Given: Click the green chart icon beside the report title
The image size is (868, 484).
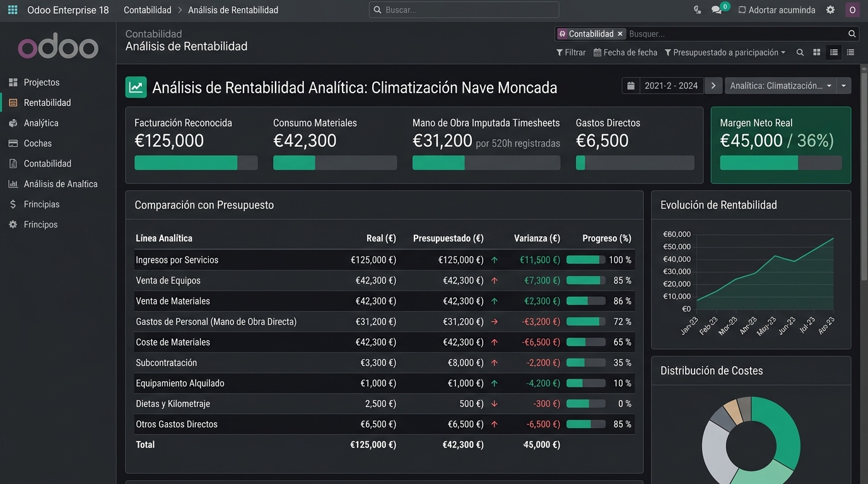Looking at the screenshot, I should point(136,87).
